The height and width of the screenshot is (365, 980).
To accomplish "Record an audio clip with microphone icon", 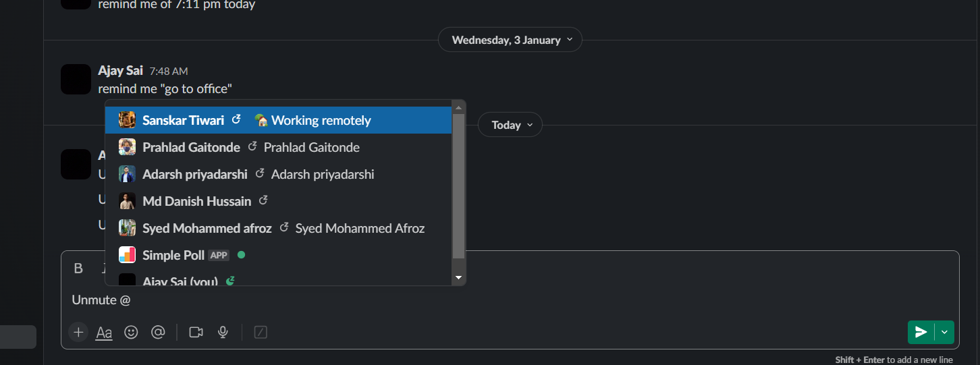I will click(x=223, y=332).
